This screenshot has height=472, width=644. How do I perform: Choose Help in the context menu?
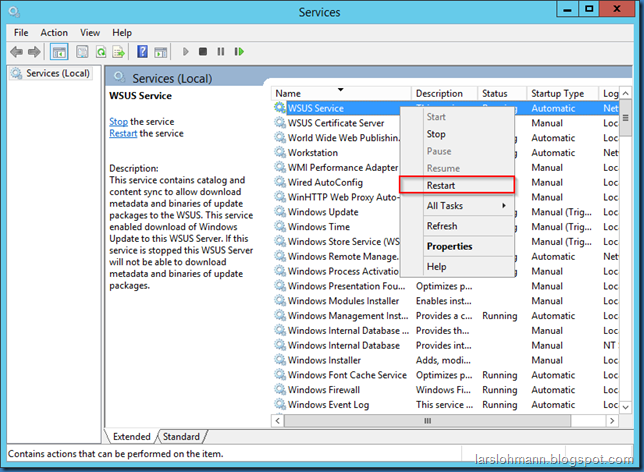coord(457,267)
